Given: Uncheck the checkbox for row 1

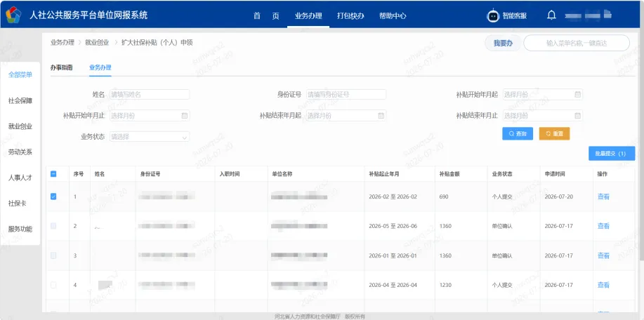Looking at the screenshot, I should 53,196.
